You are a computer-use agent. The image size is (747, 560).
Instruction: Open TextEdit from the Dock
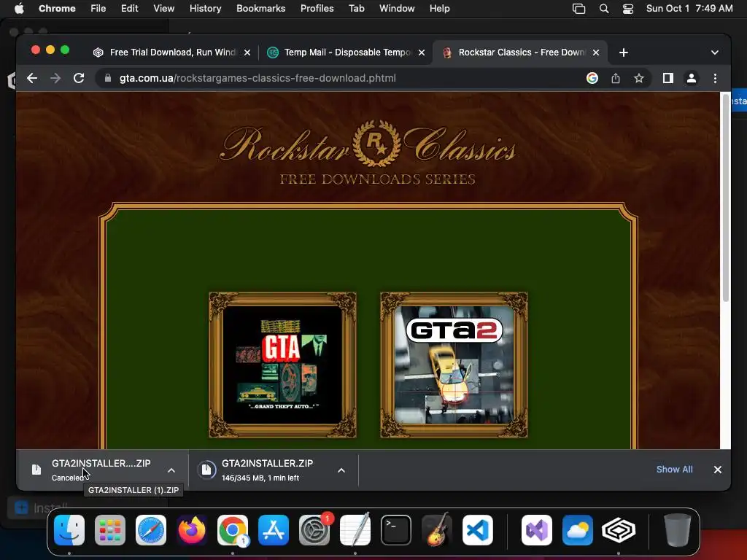coord(355,530)
